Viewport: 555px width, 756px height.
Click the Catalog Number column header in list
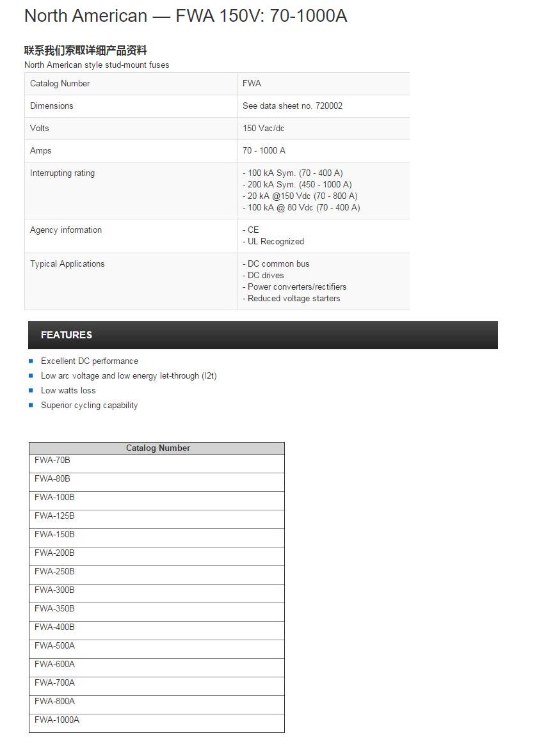pos(157,448)
